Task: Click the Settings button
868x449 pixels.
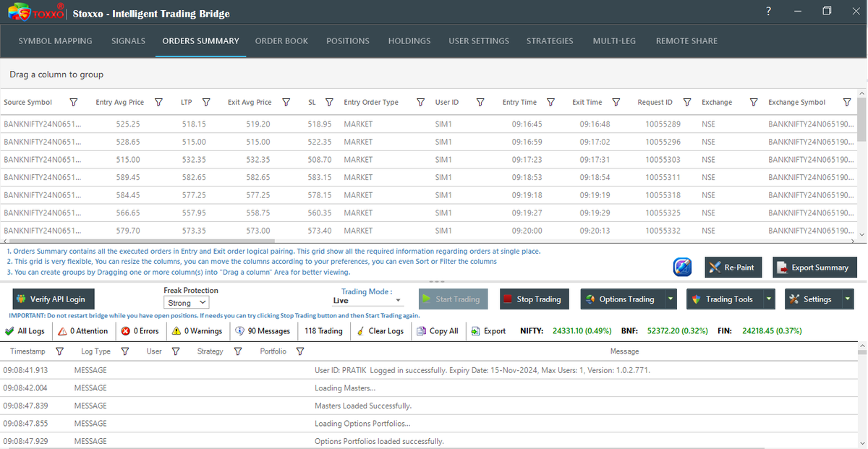Action: [x=812, y=299]
